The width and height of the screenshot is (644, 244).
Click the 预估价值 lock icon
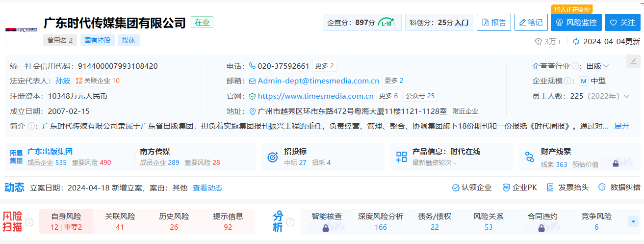point(616,164)
